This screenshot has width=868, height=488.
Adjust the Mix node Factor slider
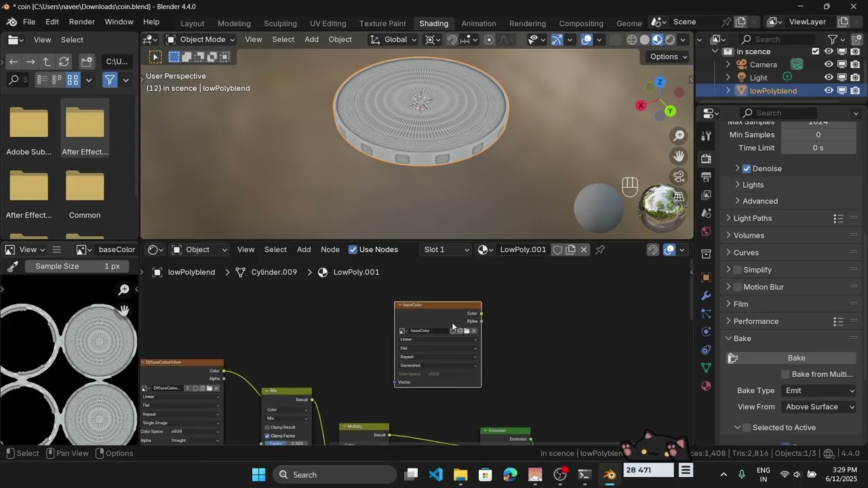(x=285, y=443)
